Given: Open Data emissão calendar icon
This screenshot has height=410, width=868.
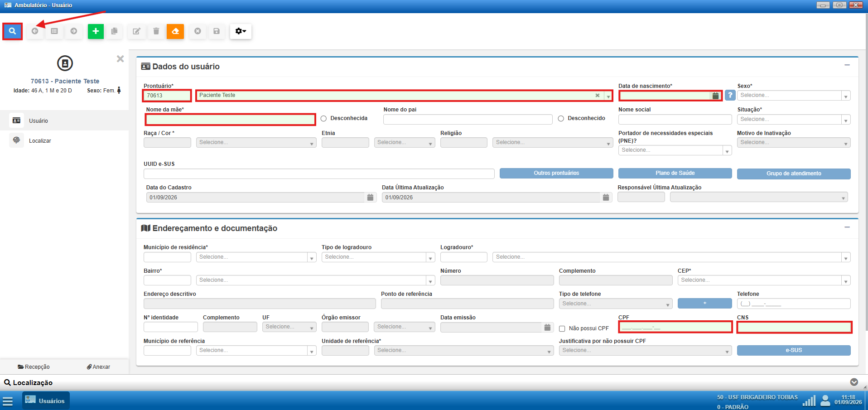Looking at the screenshot, I should coord(547,327).
